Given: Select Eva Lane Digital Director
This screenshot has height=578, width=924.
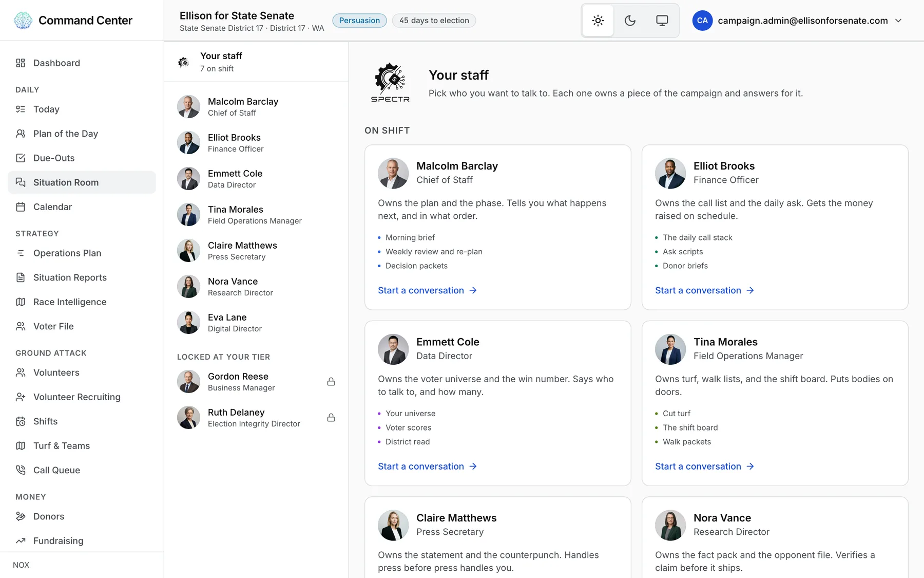Looking at the screenshot, I should tap(256, 323).
